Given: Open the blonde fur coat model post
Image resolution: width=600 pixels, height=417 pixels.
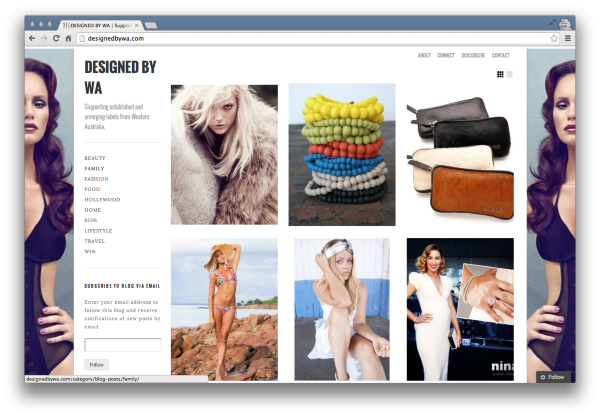Looking at the screenshot, I should pos(224,155).
